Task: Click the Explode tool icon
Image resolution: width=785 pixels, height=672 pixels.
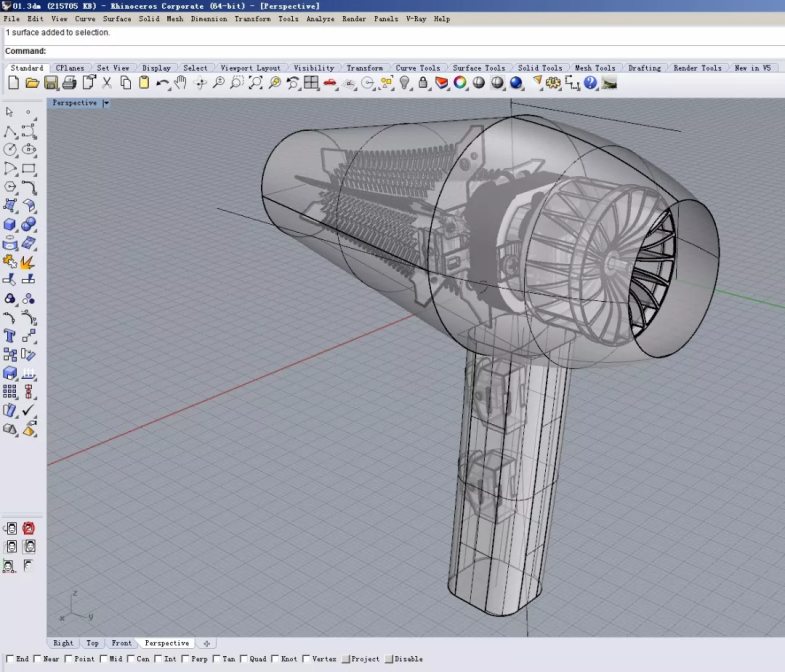Action: (x=29, y=262)
